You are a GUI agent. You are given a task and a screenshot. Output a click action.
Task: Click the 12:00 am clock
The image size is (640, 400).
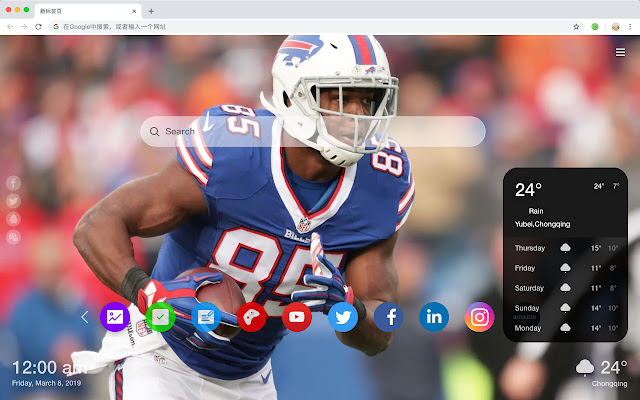49,368
